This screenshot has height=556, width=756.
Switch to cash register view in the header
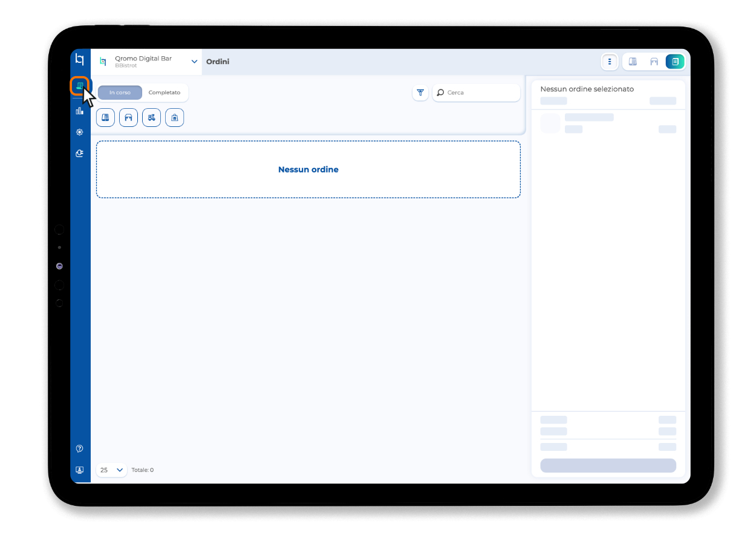pos(633,62)
